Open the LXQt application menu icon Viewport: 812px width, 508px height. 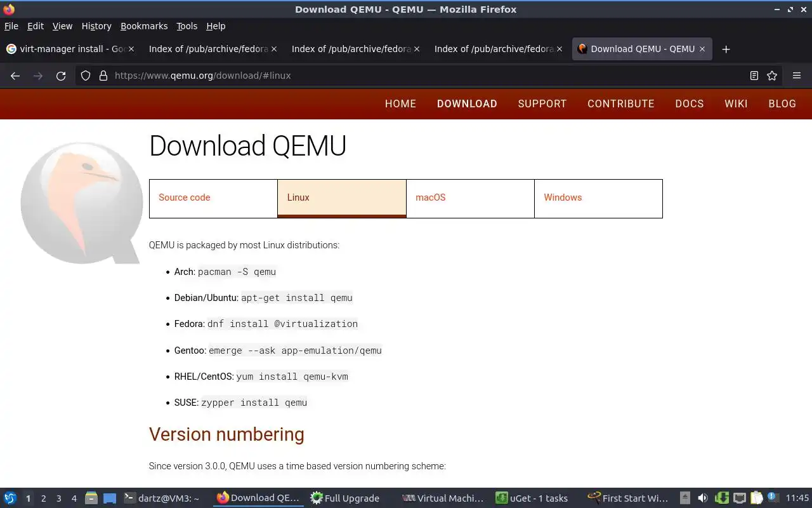click(10, 498)
